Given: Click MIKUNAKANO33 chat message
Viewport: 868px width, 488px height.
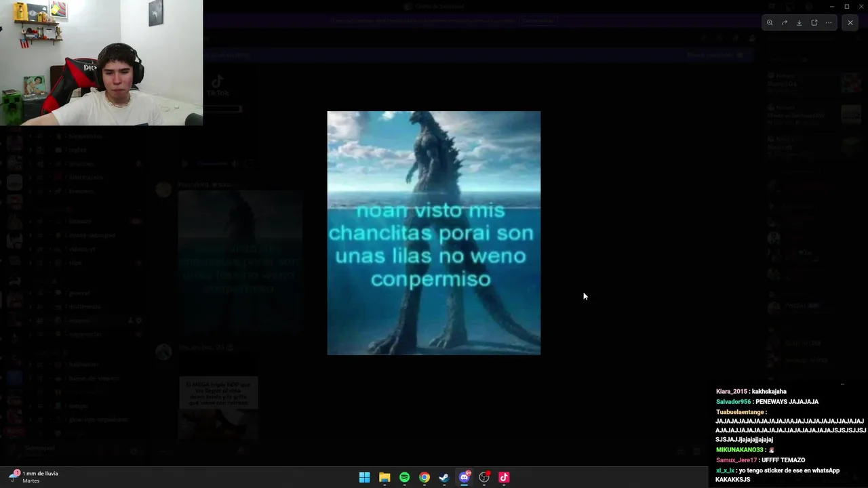Looking at the screenshot, I should (745, 449).
